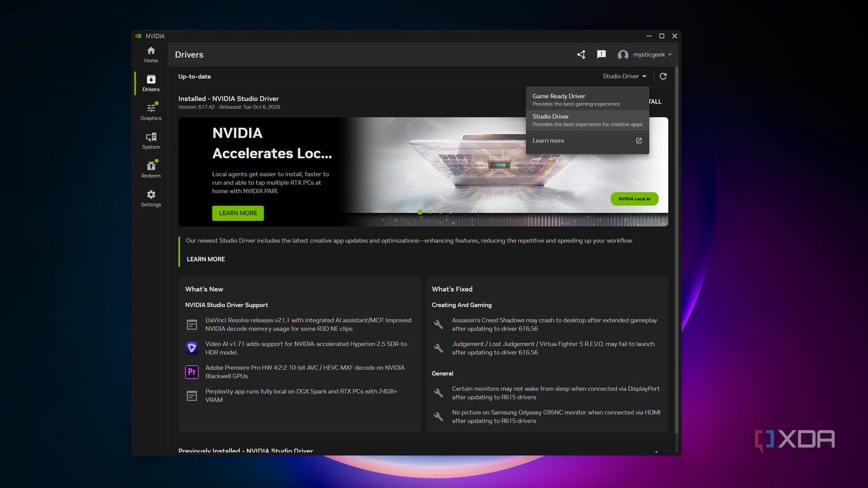Click wrench icon beside Samsung Odyssey G95NC fix

coord(438,416)
